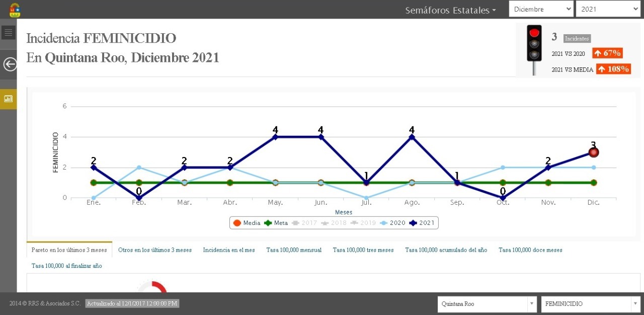The width and height of the screenshot is (644, 315).
Task: Open the Quintana Roo state selector
Action: pyautogui.click(x=487, y=304)
